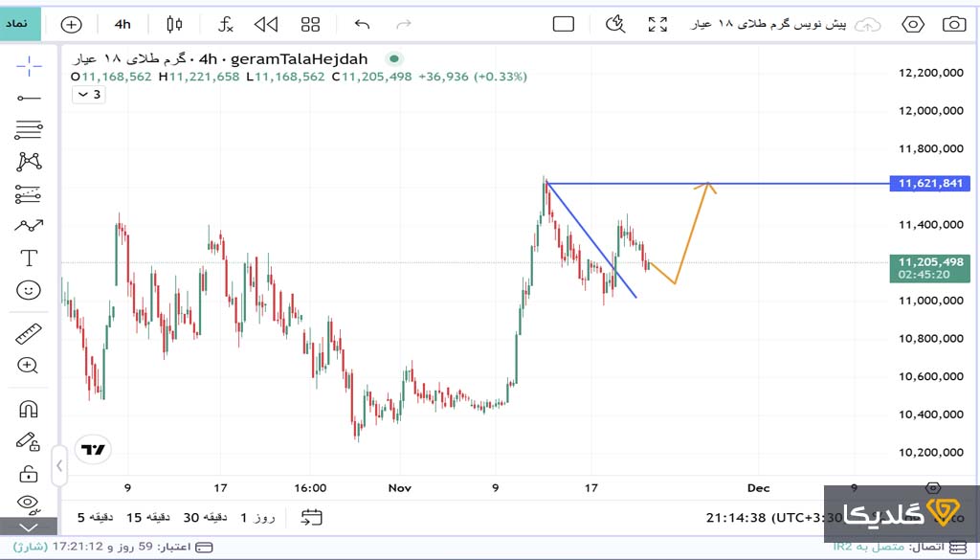Take a chart snapshot with camera icon
Screen dimensions: 980x560
coord(953,24)
